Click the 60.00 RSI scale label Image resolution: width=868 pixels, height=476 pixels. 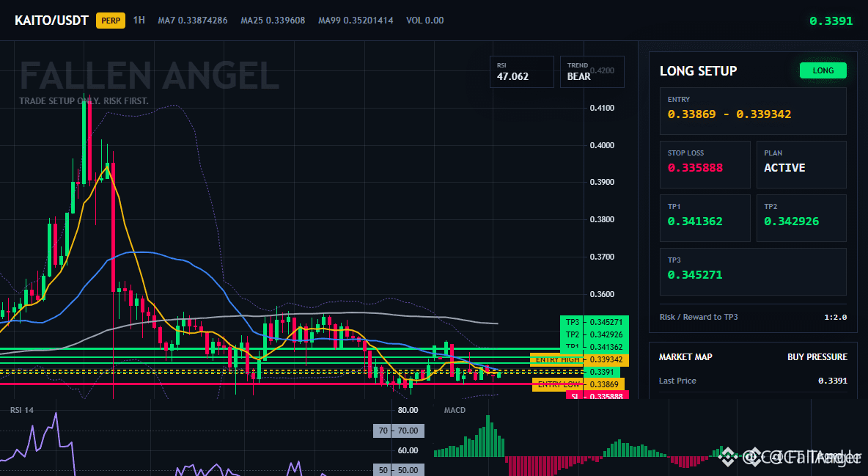click(x=408, y=450)
